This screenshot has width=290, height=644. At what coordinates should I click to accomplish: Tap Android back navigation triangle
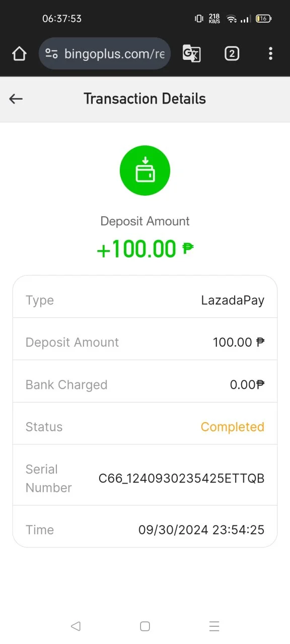[76, 626]
